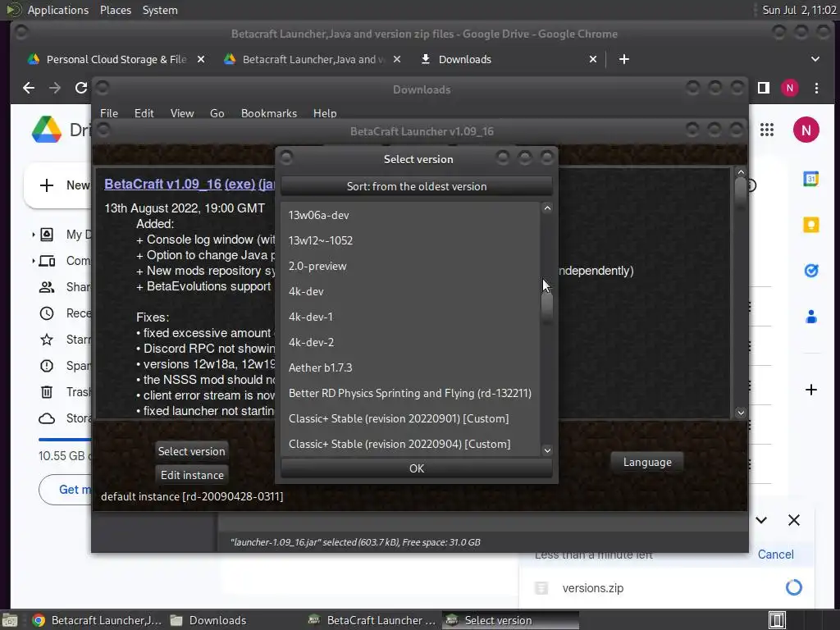Open Go menu in Downloads window
The width and height of the screenshot is (840, 630).
(x=217, y=113)
